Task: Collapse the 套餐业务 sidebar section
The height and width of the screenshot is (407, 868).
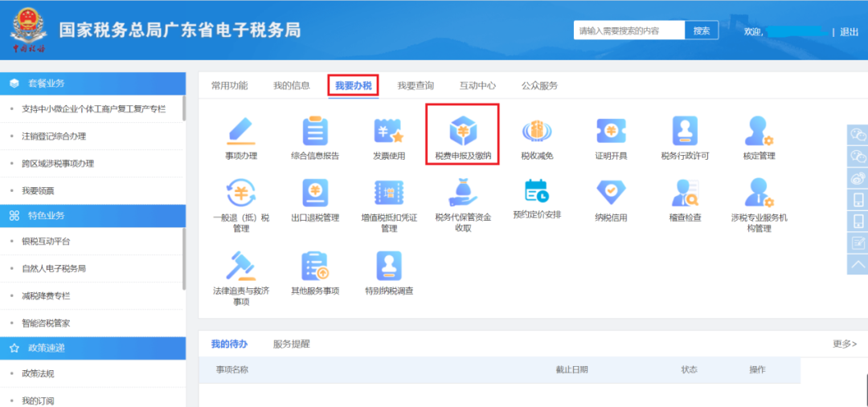Action: [x=93, y=83]
